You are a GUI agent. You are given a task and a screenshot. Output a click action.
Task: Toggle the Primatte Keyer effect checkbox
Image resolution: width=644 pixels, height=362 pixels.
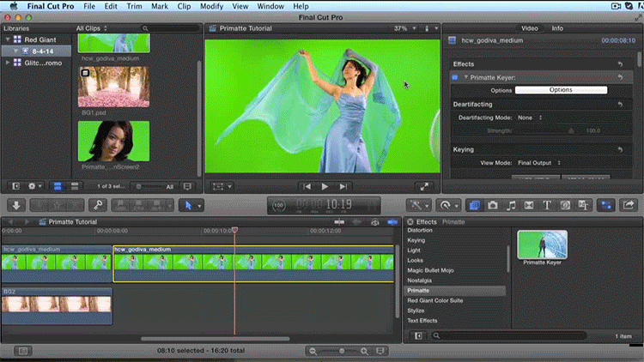click(455, 77)
